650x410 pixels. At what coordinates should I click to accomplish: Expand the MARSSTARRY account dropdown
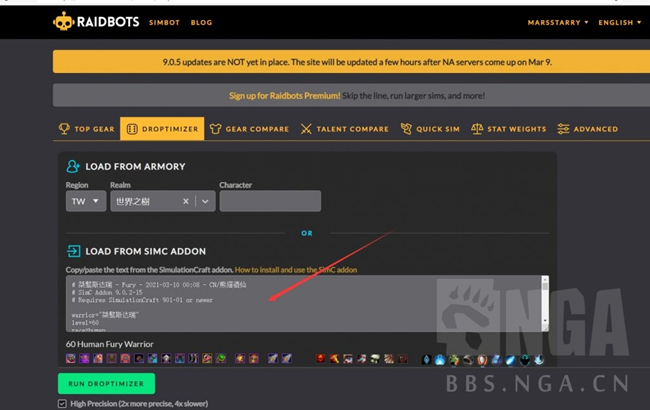tap(558, 22)
